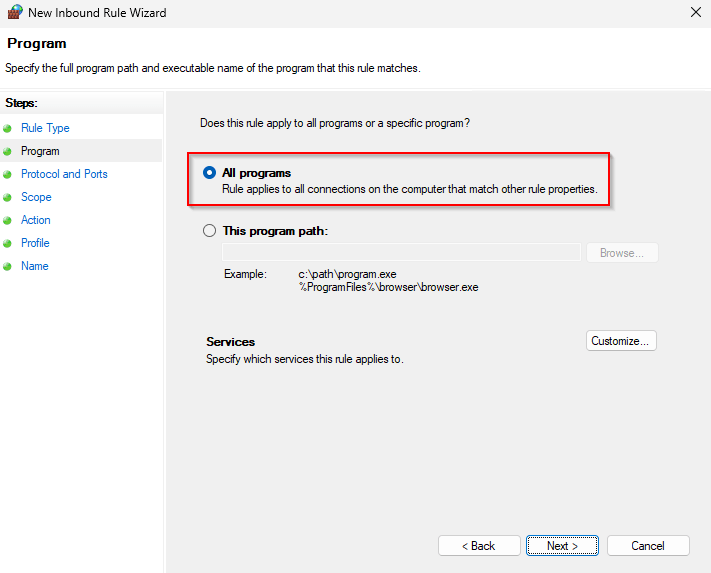Cancel the New Inbound Rule Wizard
Viewport: 711px width, 573px height.
point(648,546)
